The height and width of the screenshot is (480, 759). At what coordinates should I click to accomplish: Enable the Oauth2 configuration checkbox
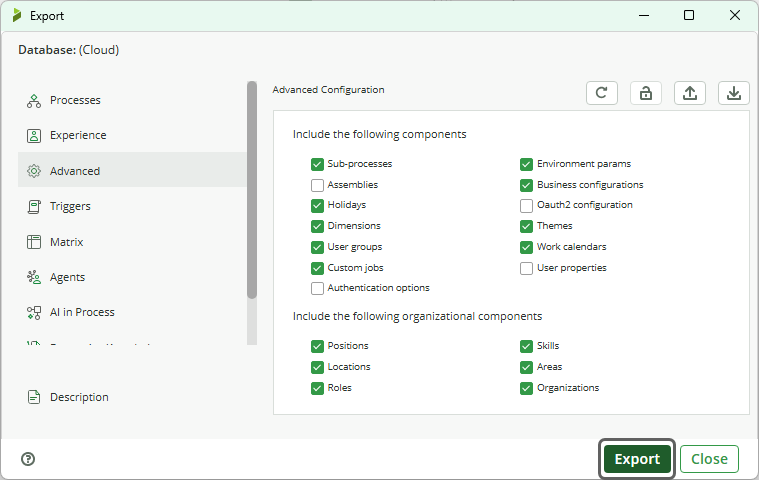[526, 206]
